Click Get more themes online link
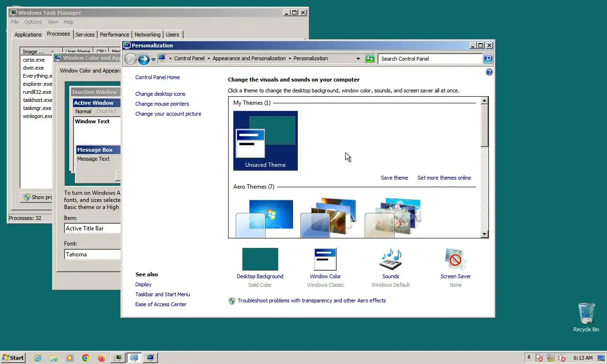The width and height of the screenshot is (607, 364). pyautogui.click(x=444, y=178)
